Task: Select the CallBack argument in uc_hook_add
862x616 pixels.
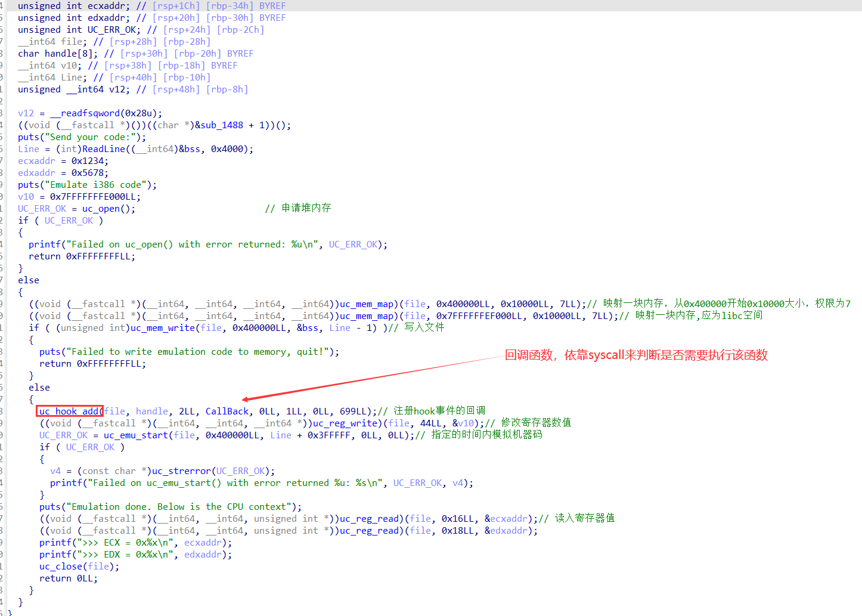Action: pos(227,411)
